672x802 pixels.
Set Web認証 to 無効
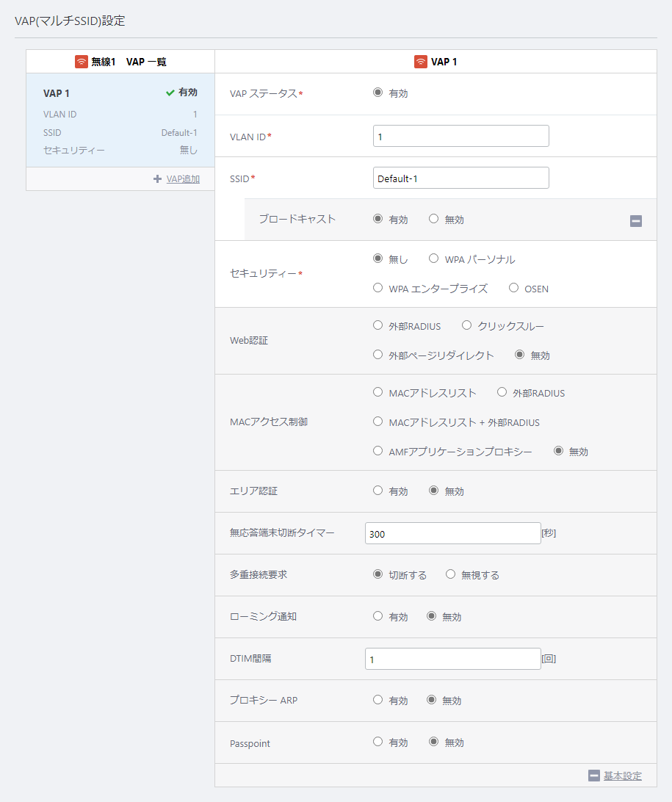pyautogui.click(x=519, y=355)
